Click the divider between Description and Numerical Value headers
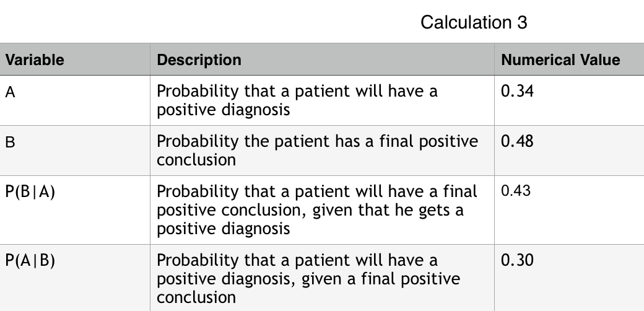 tap(494, 60)
